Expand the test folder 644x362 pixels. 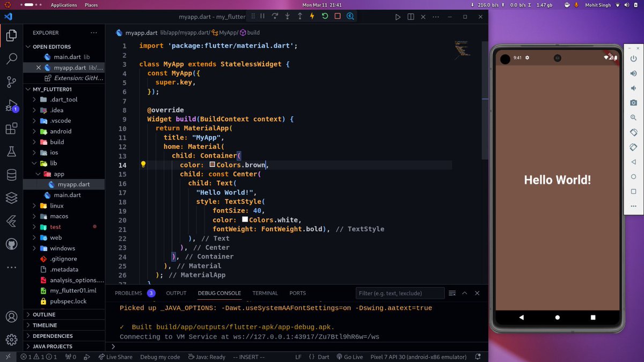[64, 227]
